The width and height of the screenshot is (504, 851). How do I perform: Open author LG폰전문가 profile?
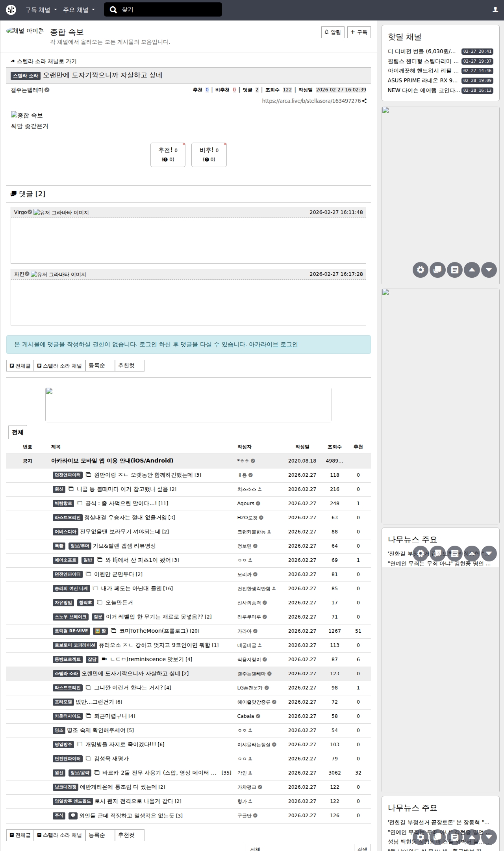pyautogui.click(x=250, y=688)
